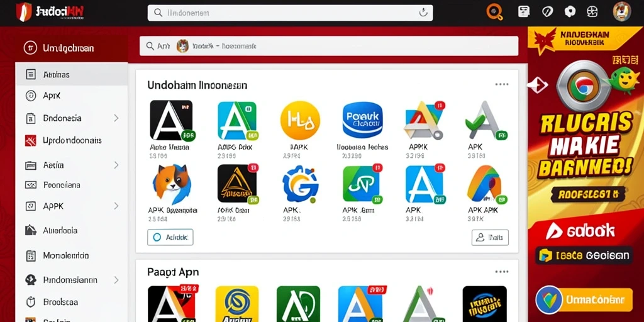Image resolution: width=644 pixels, height=322 pixels.
Task: Select Uprdomdoonais in the sidebar
Action: coord(72,140)
